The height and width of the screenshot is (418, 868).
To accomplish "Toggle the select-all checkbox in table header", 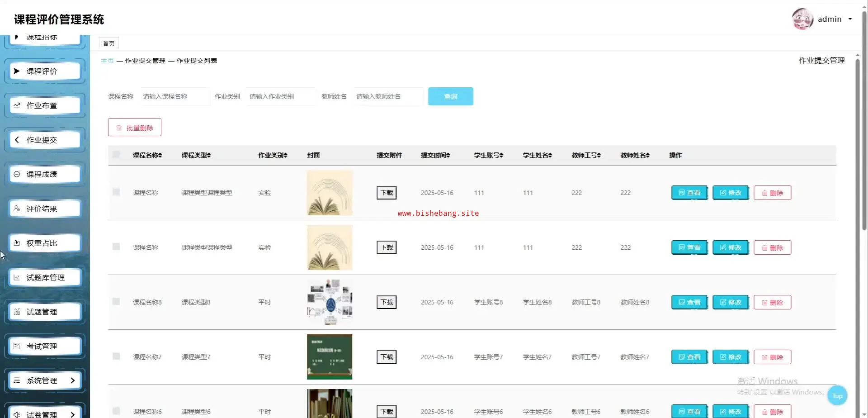I will coord(116,155).
